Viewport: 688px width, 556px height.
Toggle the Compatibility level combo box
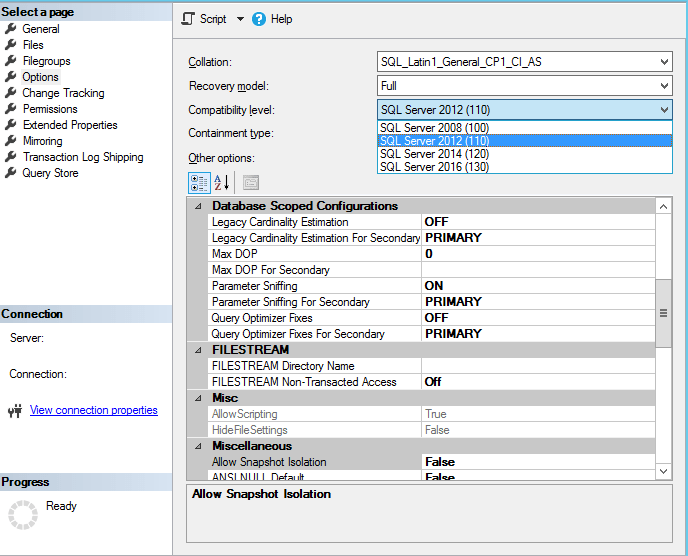[x=524, y=110]
